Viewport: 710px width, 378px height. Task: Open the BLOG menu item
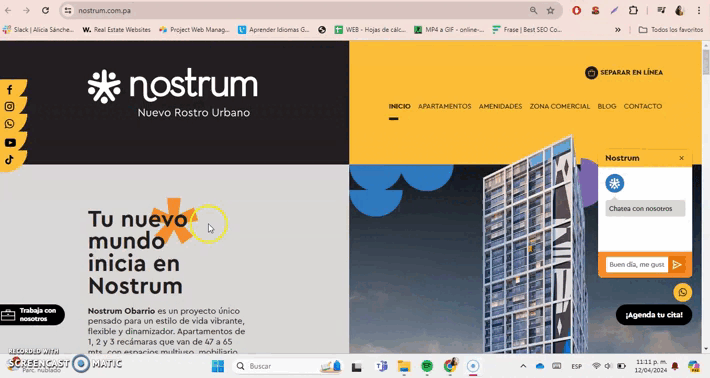pyautogui.click(x=607, y=106)
